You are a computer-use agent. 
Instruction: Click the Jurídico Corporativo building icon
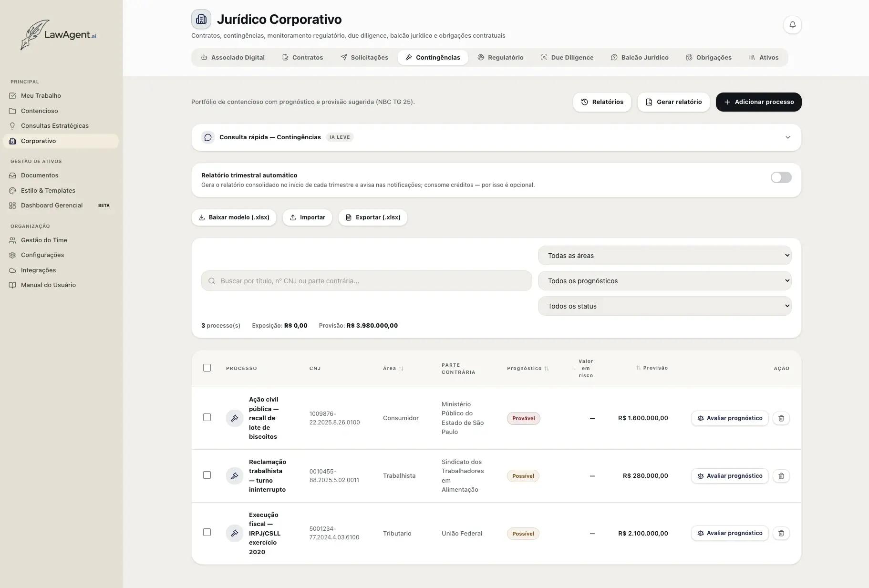coord(201,20)
